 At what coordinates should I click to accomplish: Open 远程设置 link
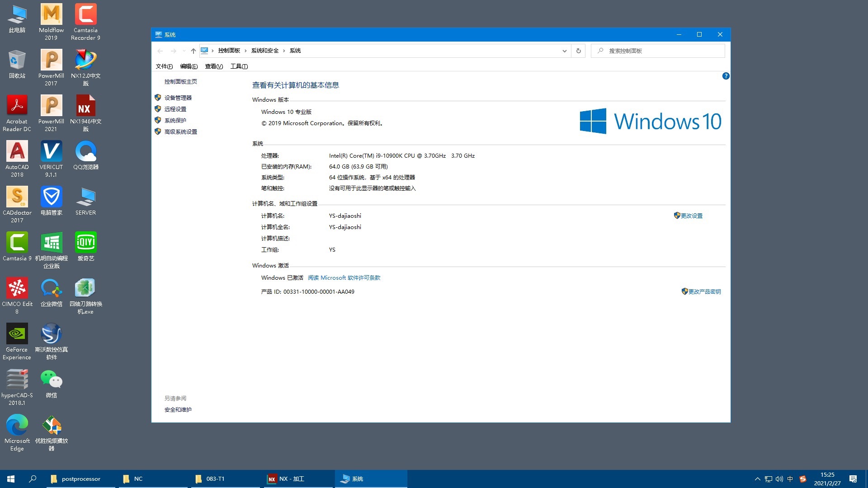point(175,109)
